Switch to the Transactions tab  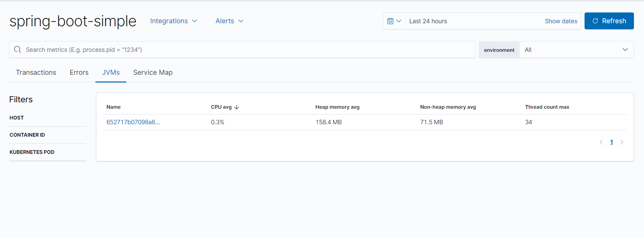(36, 72)
